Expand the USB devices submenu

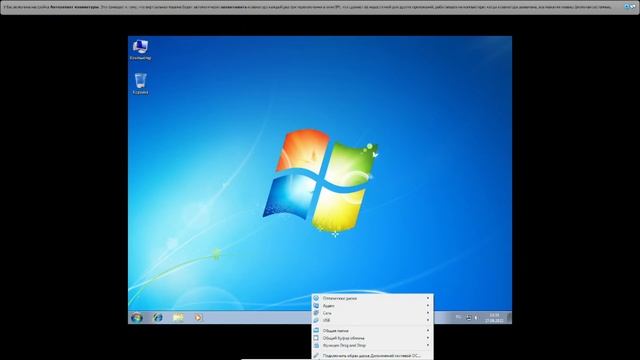pyautogui.click(x=372, y=320)
